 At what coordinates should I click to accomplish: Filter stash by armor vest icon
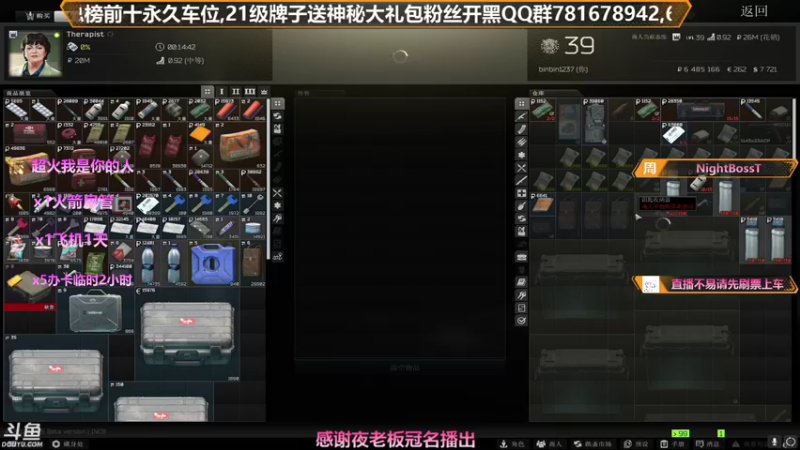[521, 231]
